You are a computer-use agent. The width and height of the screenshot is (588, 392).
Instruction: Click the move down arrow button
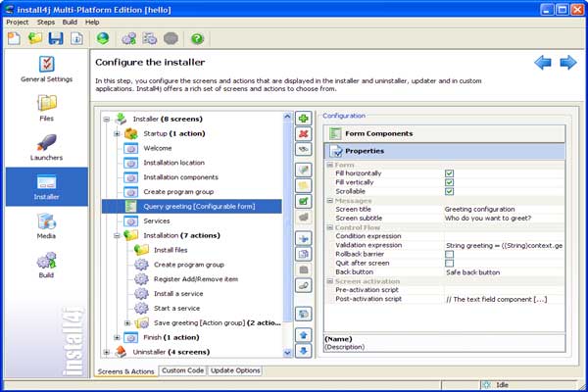[x=304, y=350]
